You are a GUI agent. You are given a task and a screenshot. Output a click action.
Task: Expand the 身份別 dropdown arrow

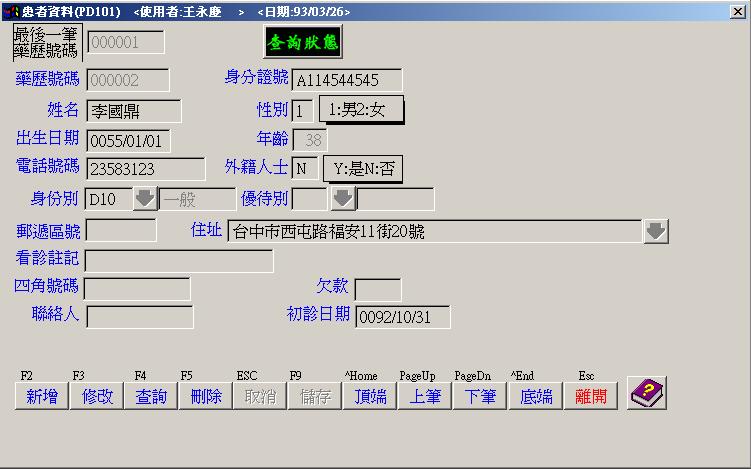[145, 199]
